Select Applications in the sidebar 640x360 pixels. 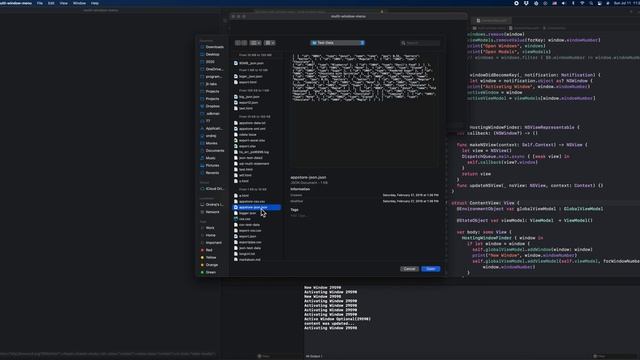coord(212,129)
